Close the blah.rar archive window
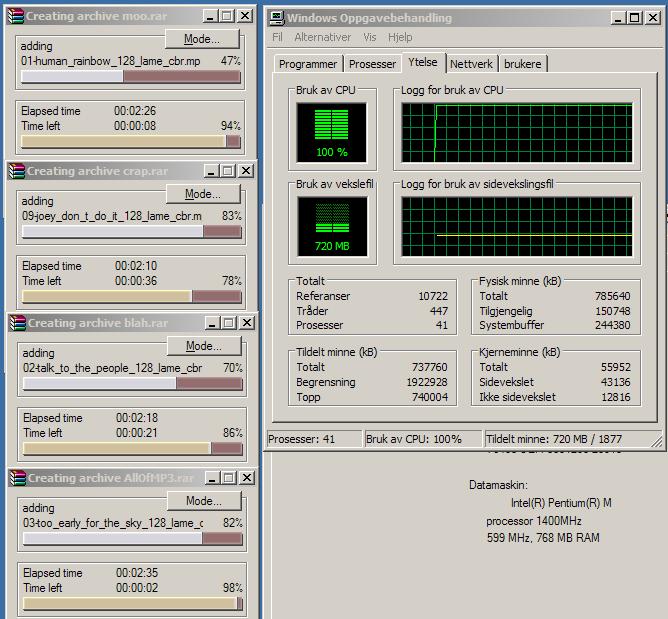The image size is (668, 619). [247, 323]
